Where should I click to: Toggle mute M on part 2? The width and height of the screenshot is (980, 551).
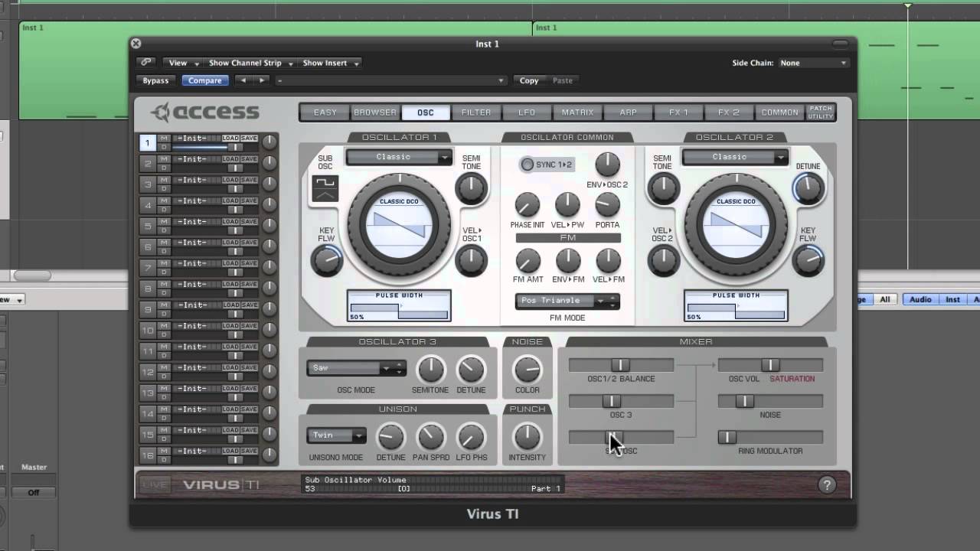tap(164, 158)
